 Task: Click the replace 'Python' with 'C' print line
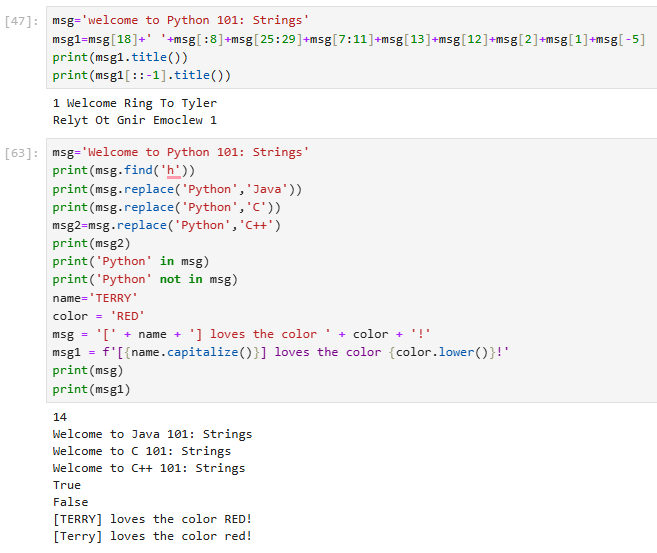click(166, 207)
